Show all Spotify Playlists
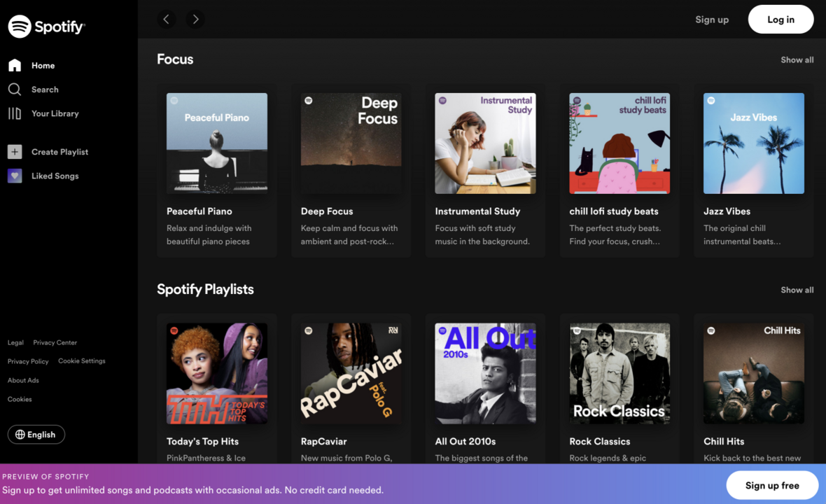The width and height of the screenshot is (826, 504). tap(797, 290)
